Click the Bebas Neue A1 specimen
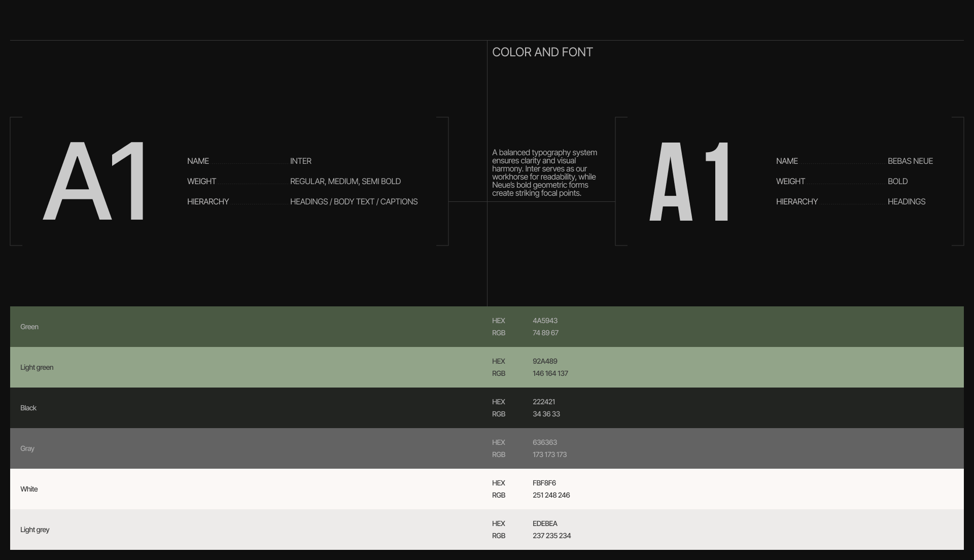This screenshot has width=974, height=560. tap(690, 182)
